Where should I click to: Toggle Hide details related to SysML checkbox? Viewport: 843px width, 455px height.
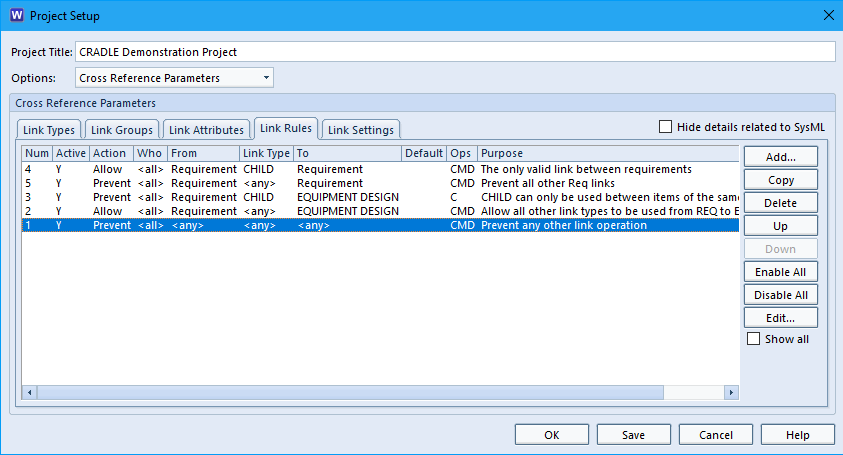[666, 127]
